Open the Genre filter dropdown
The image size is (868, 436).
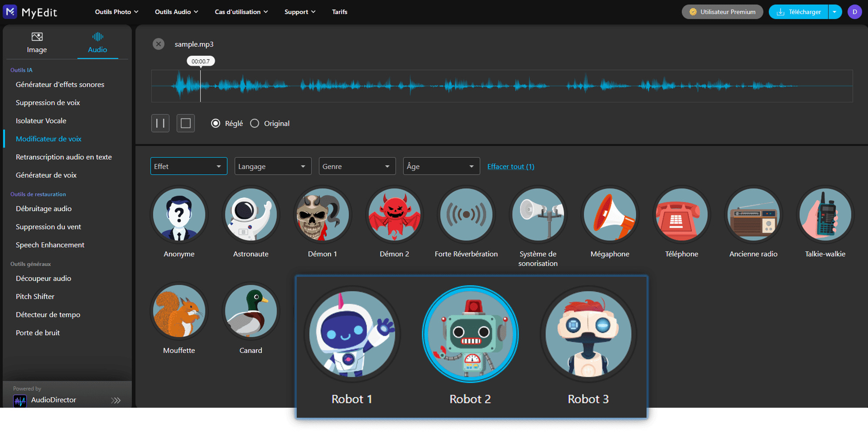tap(357, 166)
